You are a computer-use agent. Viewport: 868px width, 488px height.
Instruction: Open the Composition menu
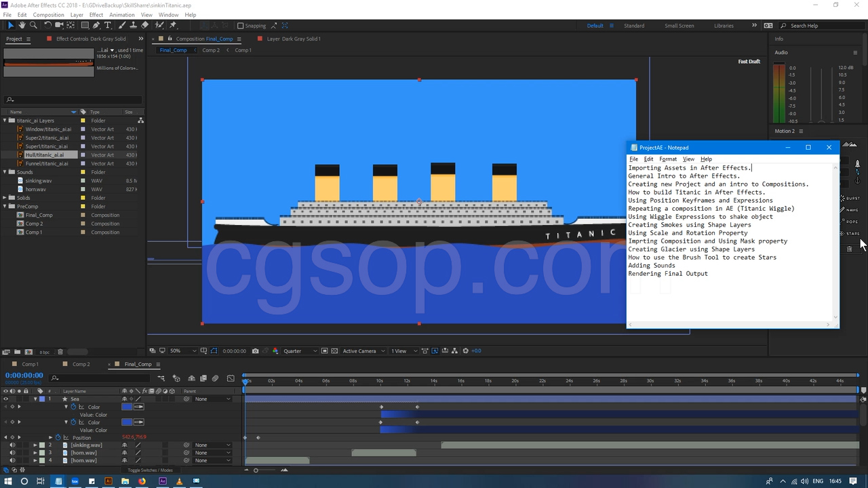(x=49, y=15)
